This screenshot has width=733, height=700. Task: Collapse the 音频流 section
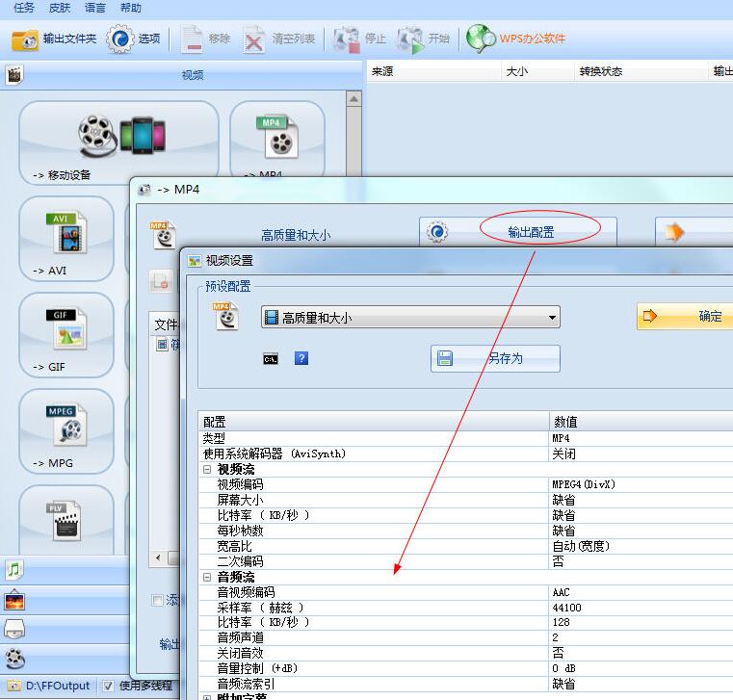pos(207,578)
